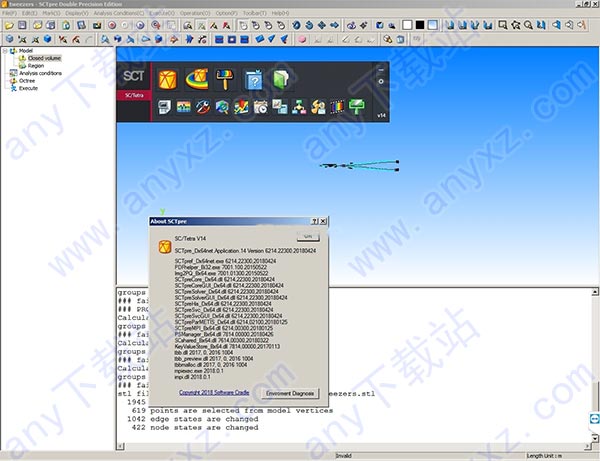Click the magnifier zoom toolbar icon
The width and height of the screenshot is (600, 461).
528,25
